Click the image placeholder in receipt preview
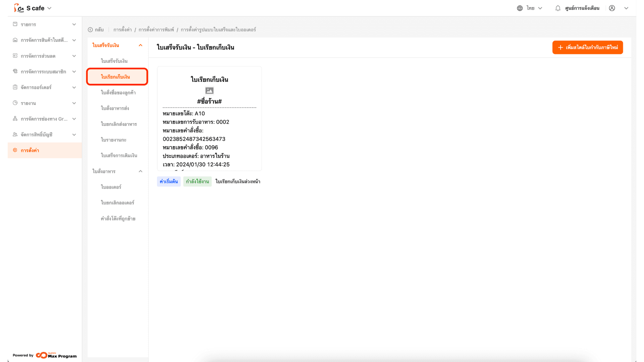This screenshot has height=362, width=644. click(209, 90)
